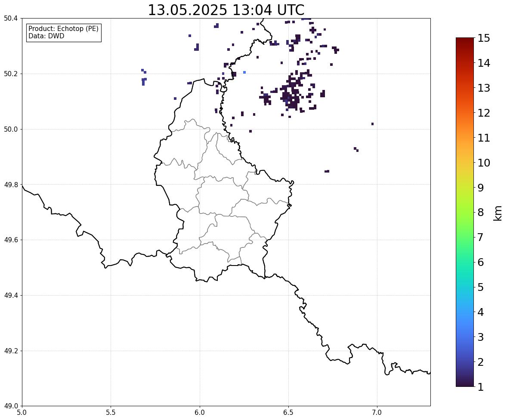Click latitude axis label 50.2
Image resolution: width=507 pixels, height=420 pixels.
10,74
